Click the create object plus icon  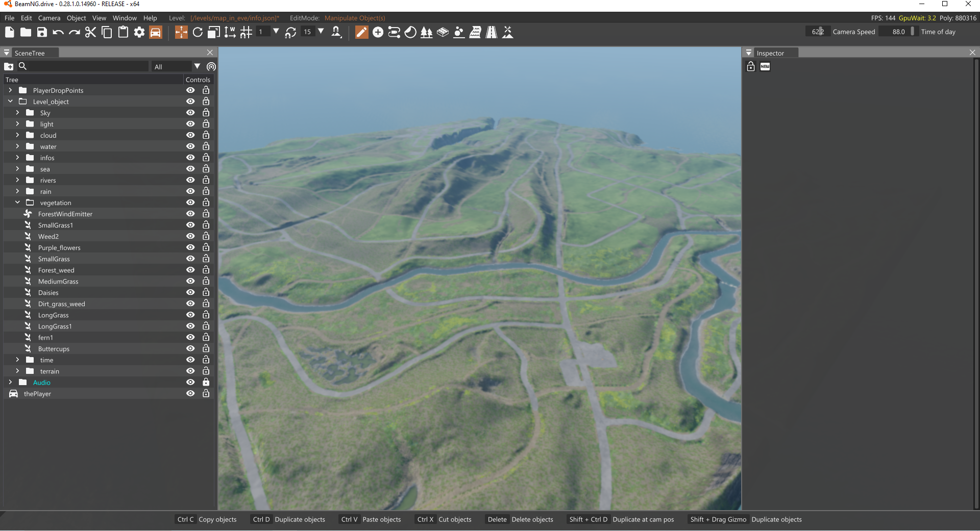378,33
